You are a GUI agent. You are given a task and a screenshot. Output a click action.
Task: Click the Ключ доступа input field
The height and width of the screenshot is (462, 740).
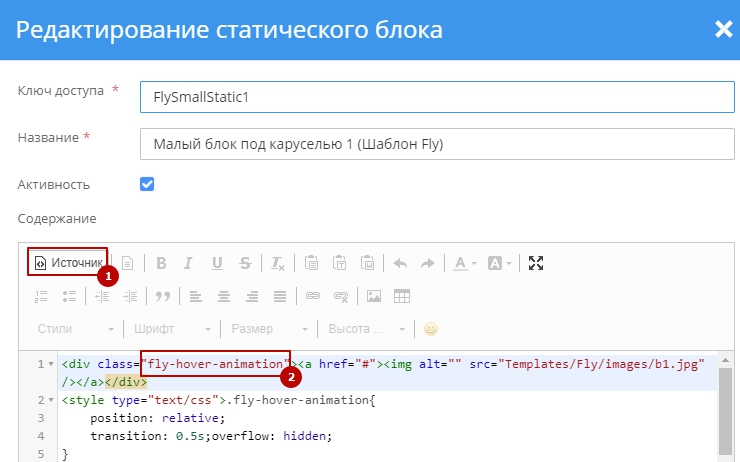437,98
